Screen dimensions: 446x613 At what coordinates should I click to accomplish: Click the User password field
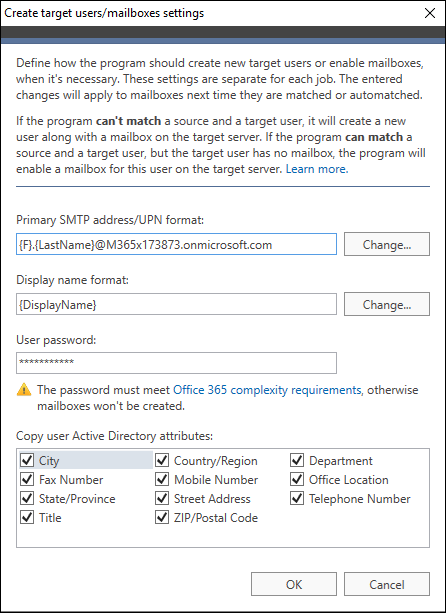pyautogui.click(x=176, y=363)
